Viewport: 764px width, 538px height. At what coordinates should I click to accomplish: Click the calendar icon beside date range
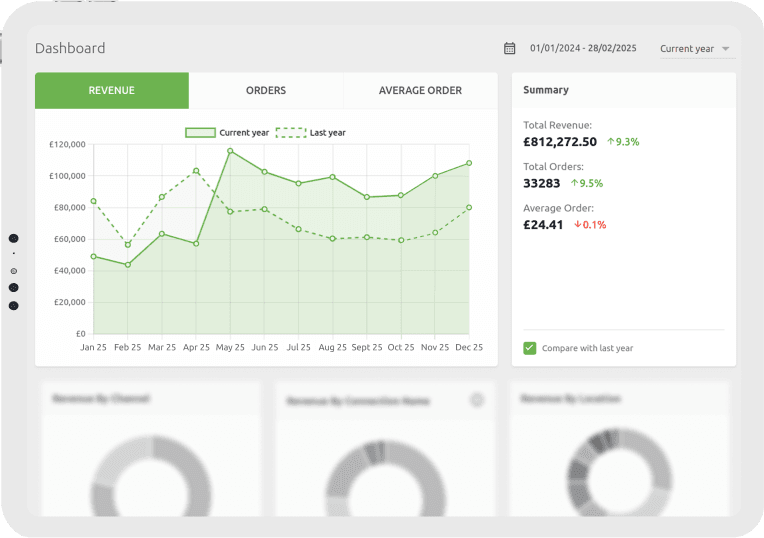point(509,48)
